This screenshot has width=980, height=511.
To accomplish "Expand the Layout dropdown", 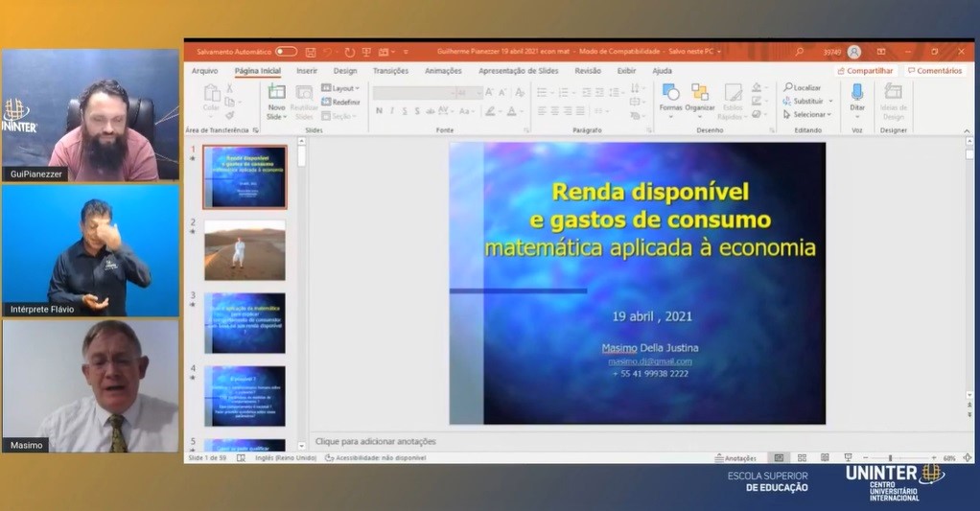I will [341, 88].
